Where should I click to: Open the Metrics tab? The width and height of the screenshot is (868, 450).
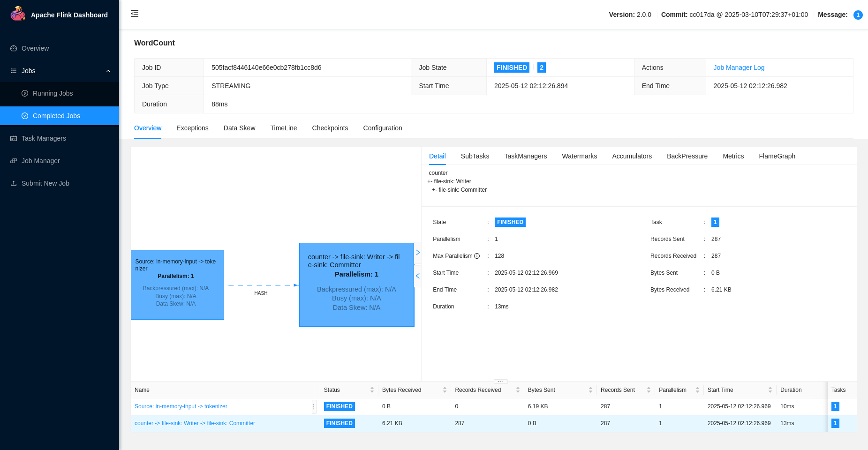[x=733, y=156]
